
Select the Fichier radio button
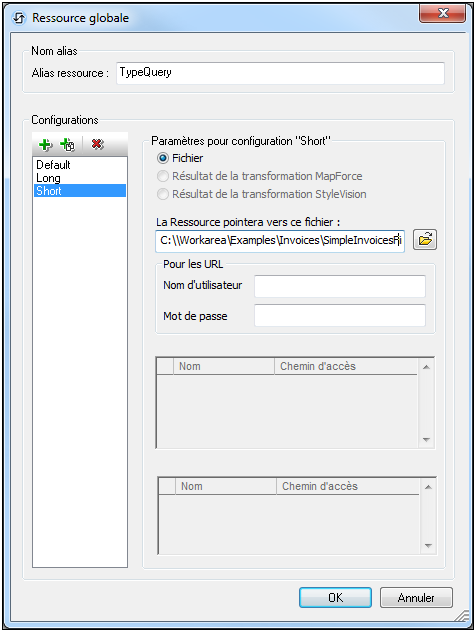click(x=163, y=158)
